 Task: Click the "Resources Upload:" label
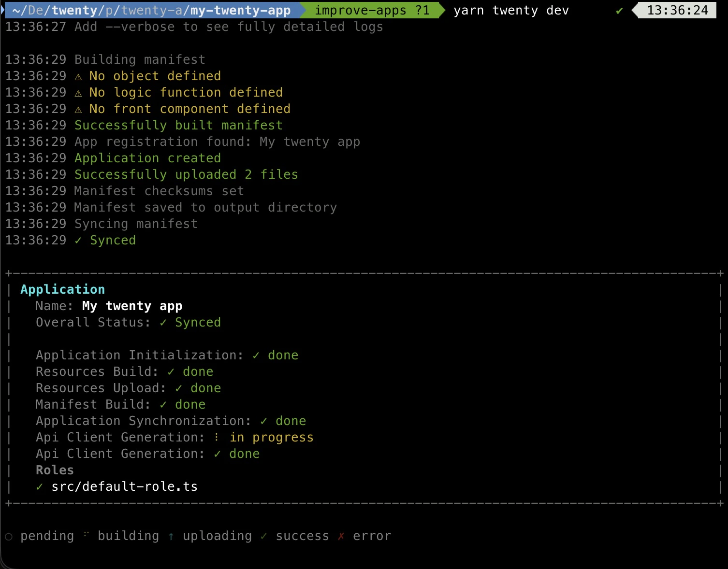click(101, 388)
